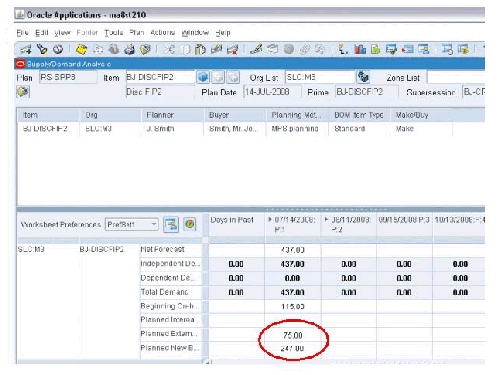
Task: Click the Planned New Buy value 247.00
Action: point(292,349)
